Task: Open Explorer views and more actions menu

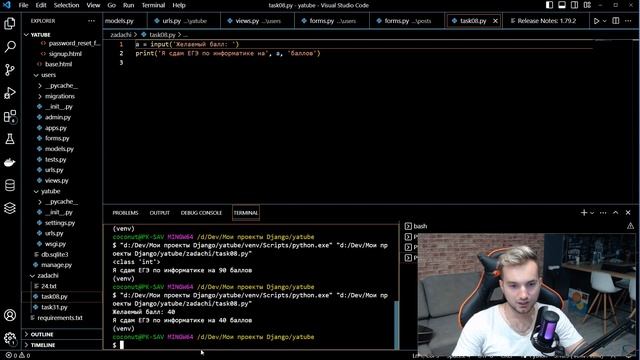Action: pyautogui.click(x=91, y=21)
